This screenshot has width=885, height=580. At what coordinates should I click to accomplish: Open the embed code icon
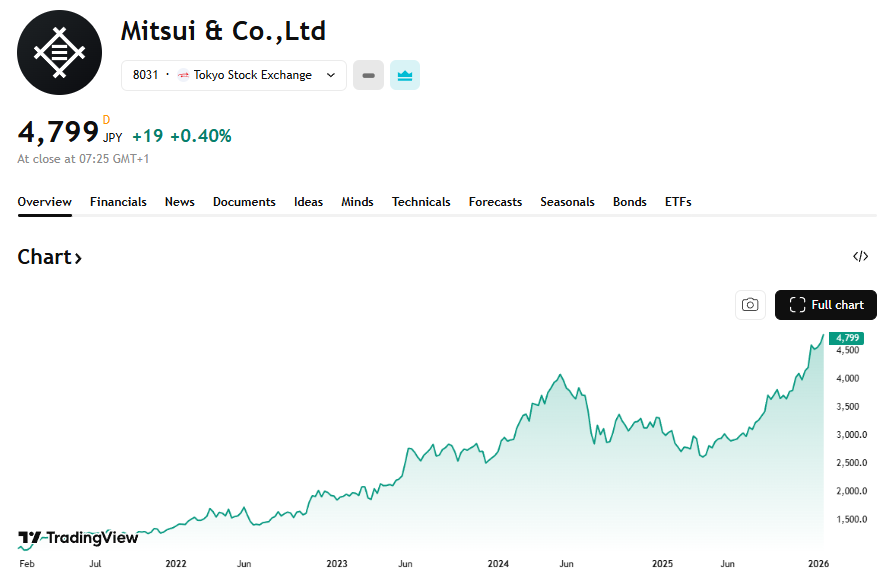pyautogui.click(x=860, y=257)
